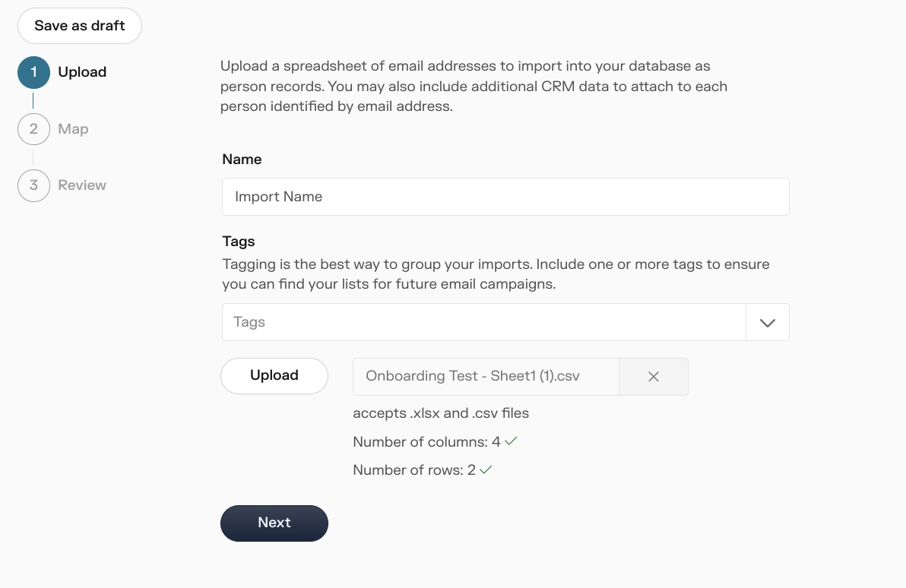Select the Upload step label
Image resolution: width=906 pixels, height=588 pixels.
(x=82, y=72)
